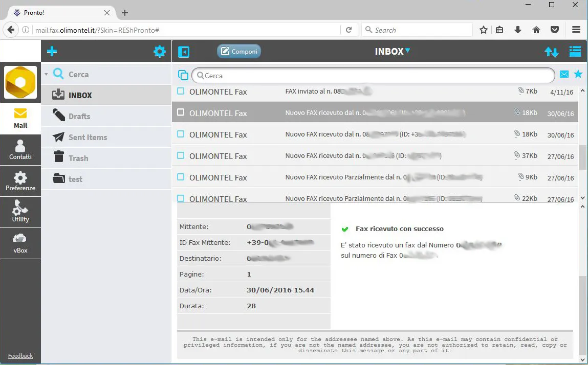This screenshot has height=365, width=588.
Task: Open the Feedback link
Action: [x=20, y=356]
